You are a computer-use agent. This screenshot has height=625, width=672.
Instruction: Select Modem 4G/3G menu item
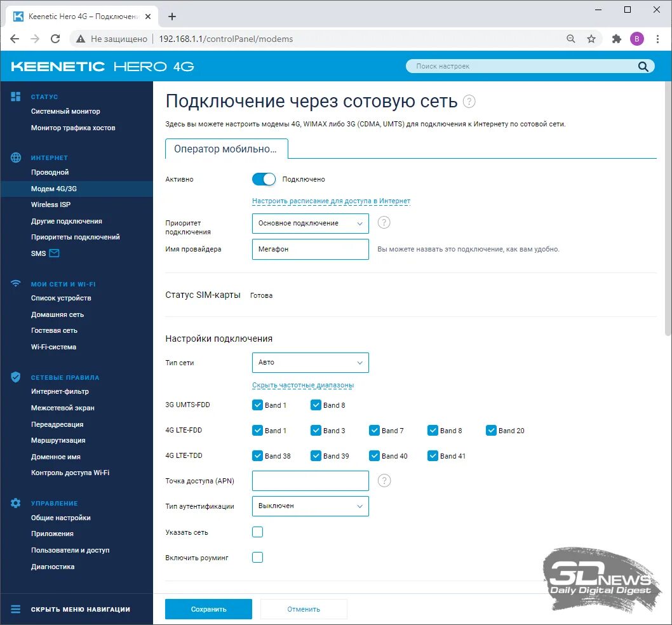coord(76,189)
